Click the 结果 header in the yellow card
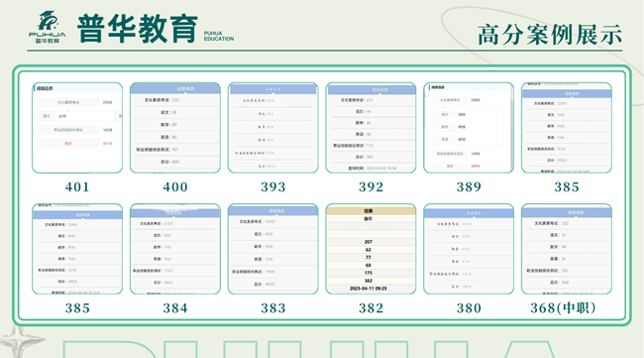Image resolution: width=644 pixels, height=358 pixels. click(x=369, y=211)
